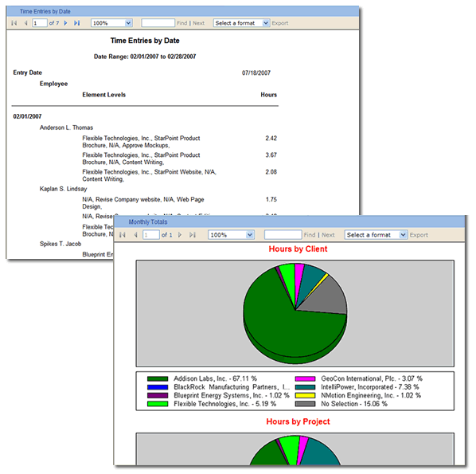Click No Selection gray legend swatch

pyautogui.click(x=305, y=404)
